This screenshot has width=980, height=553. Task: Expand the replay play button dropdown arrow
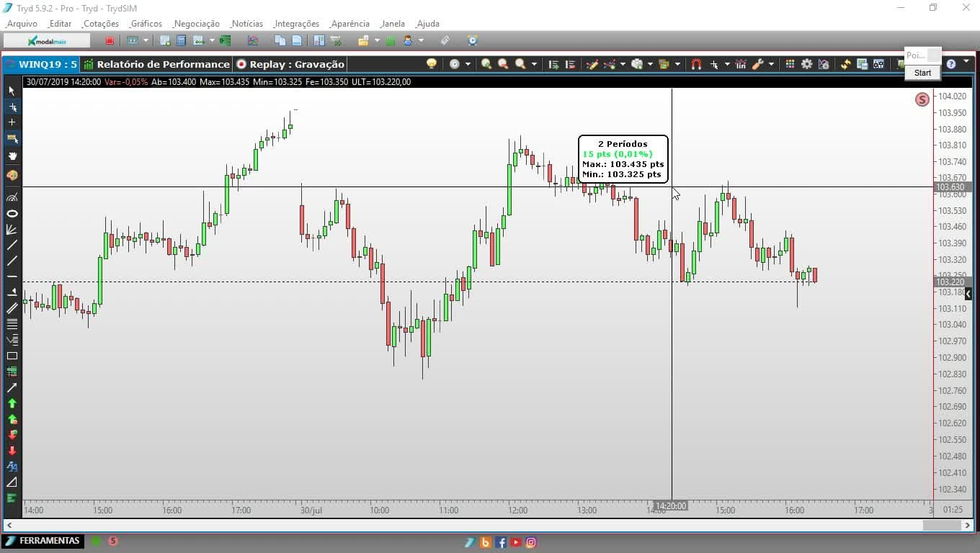tap(468, 64)
